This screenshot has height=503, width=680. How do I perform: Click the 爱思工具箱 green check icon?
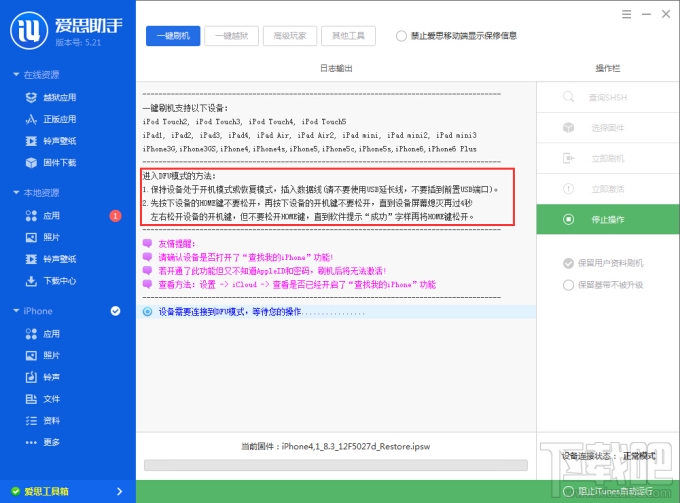[16, 491]
